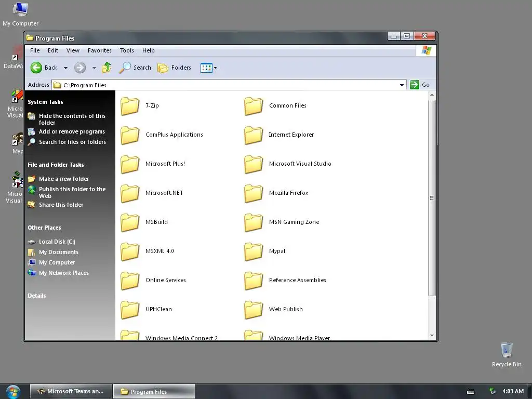532x399 pixels.
Task: Open the Forward history dropdown arrow
Action: [95, 68]
